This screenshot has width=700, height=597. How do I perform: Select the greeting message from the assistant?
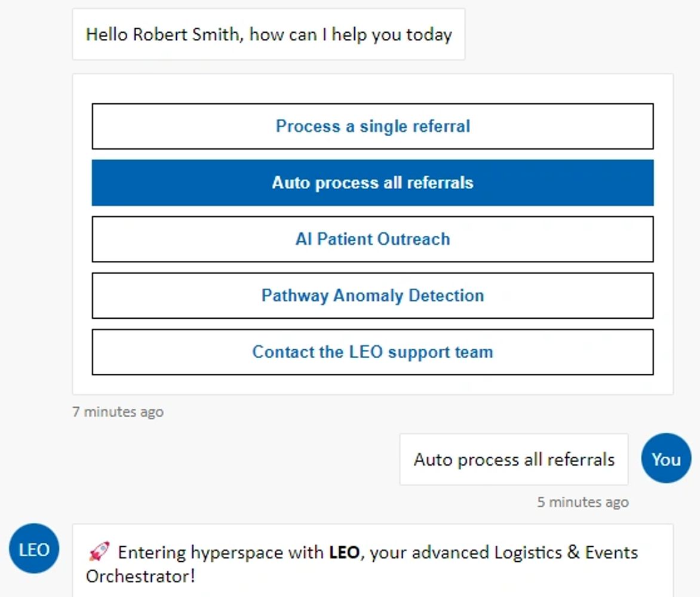coord(268,34)
